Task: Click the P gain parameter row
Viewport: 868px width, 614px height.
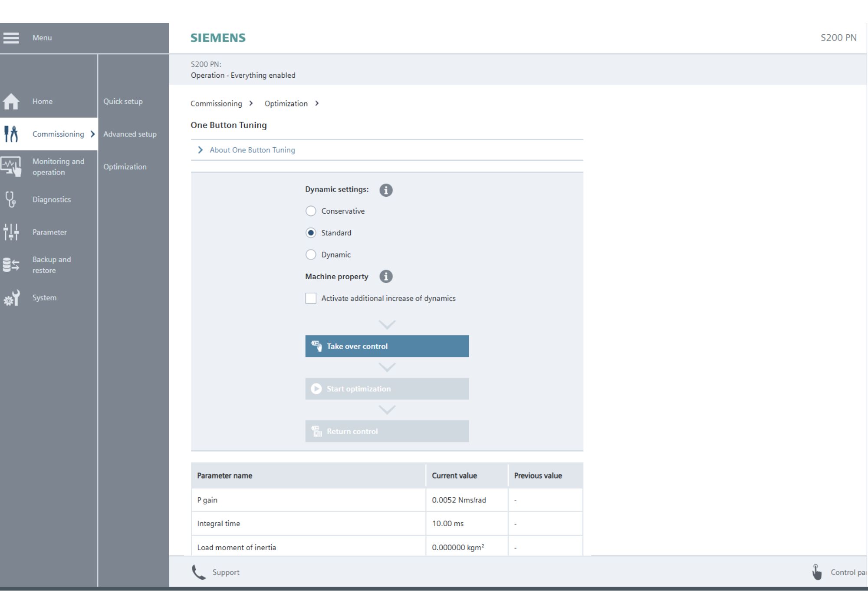Action: [387, 500]
